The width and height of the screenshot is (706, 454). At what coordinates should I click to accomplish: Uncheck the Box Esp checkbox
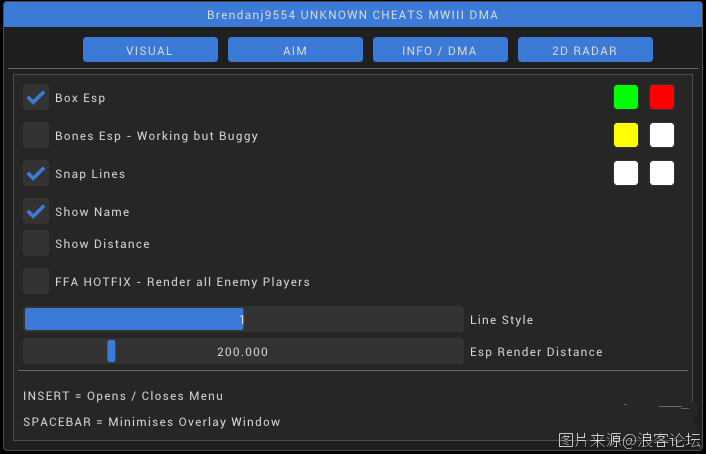(36, 97)
